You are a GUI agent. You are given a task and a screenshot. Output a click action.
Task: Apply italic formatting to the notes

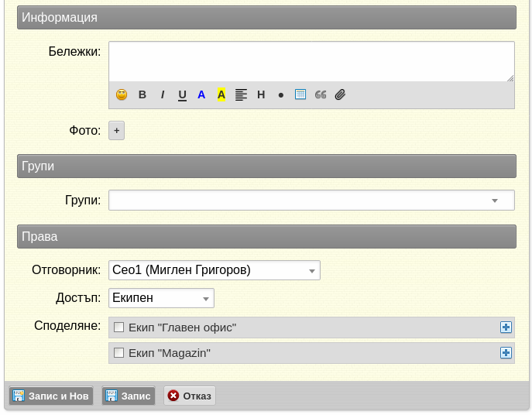click(163, 94)
